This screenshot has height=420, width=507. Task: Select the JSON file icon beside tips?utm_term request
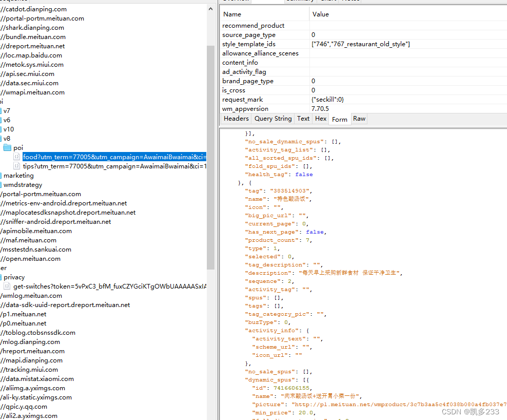click(x=17, y=166)
